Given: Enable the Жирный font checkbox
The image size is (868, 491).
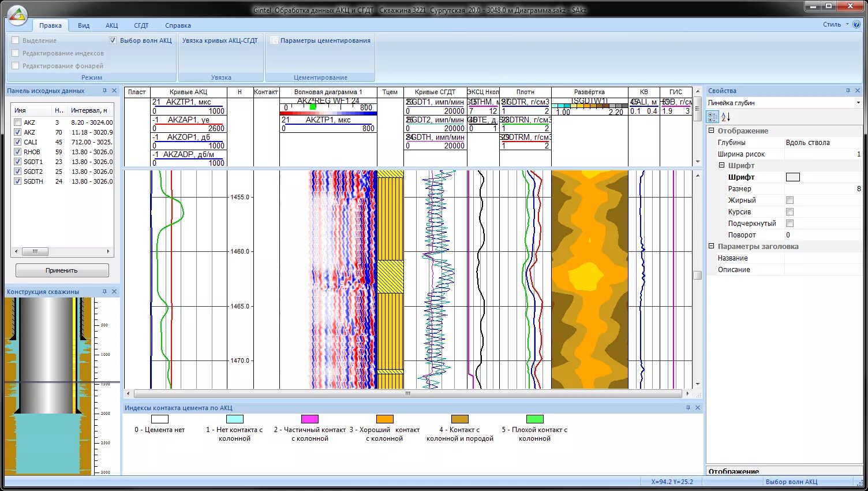Looking at the screenshot, I should (x=790, y=200).
